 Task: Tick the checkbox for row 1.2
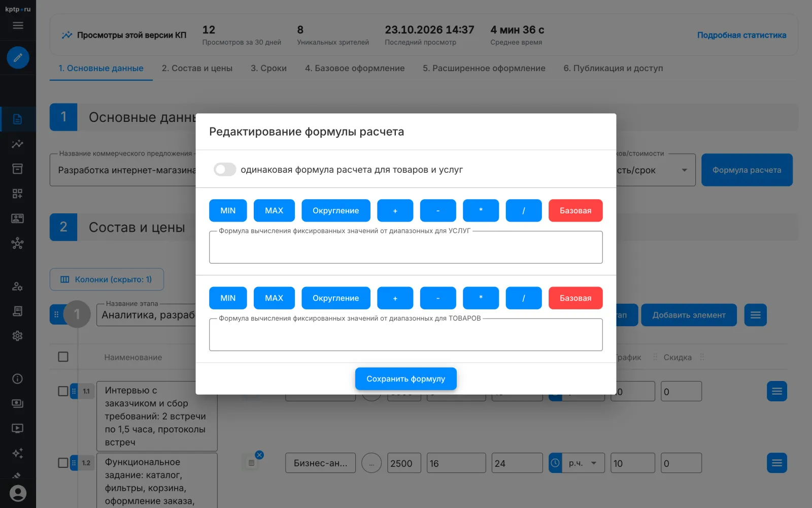tap(63, 463)
